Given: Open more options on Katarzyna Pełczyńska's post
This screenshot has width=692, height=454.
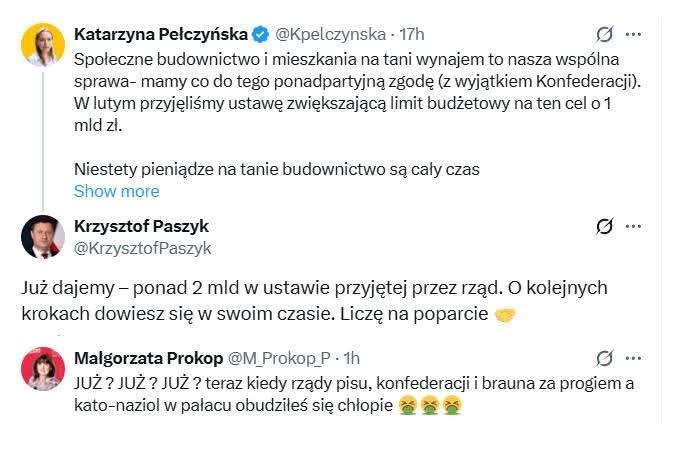Looking at the screenshot, I should (633, 33).
